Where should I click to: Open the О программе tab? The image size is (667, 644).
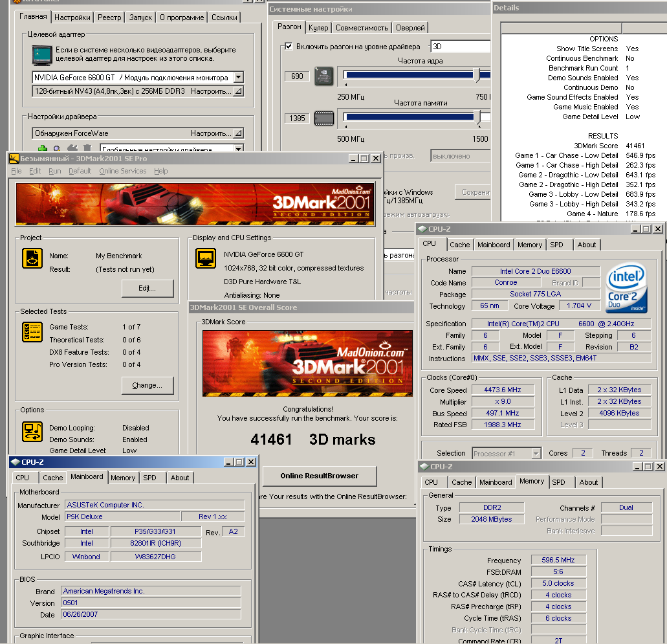coord(182,17)
